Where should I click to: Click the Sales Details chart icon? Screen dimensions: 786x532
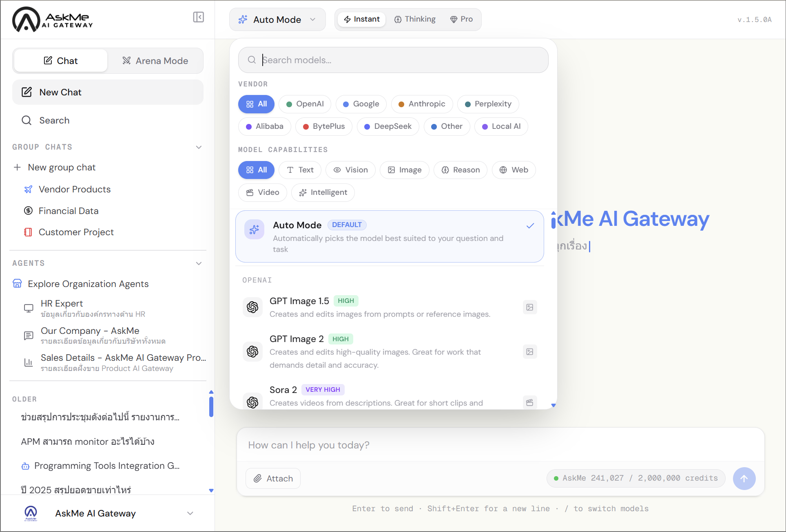pyautogui.click(x=29, y=362)
